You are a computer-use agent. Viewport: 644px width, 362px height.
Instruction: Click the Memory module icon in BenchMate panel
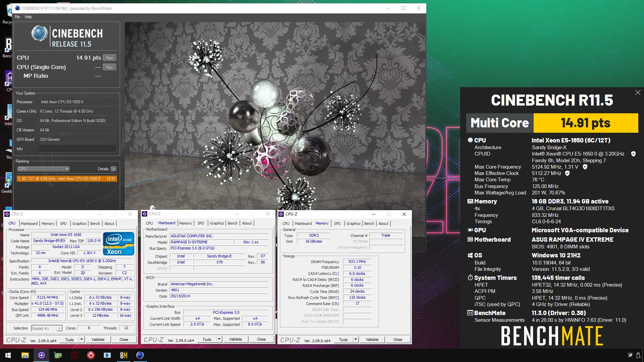(470, 201)
